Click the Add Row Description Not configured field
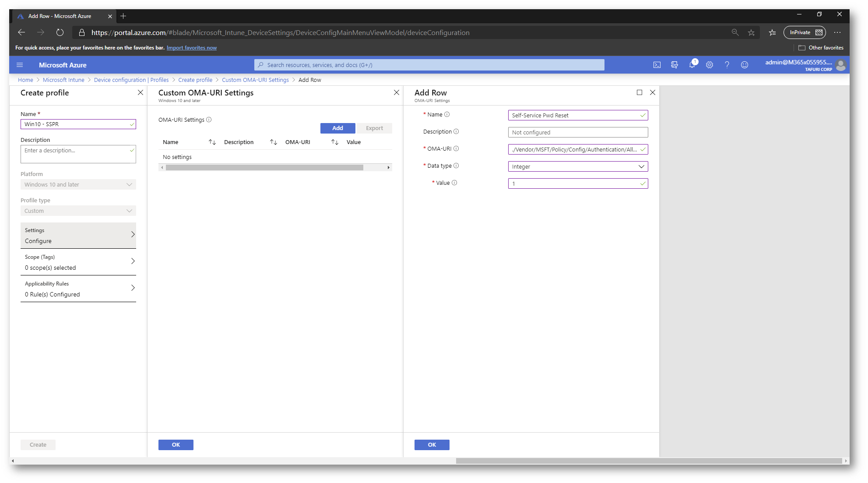The width and height of the screenshot is (868, 483). [x=578, y=132]
